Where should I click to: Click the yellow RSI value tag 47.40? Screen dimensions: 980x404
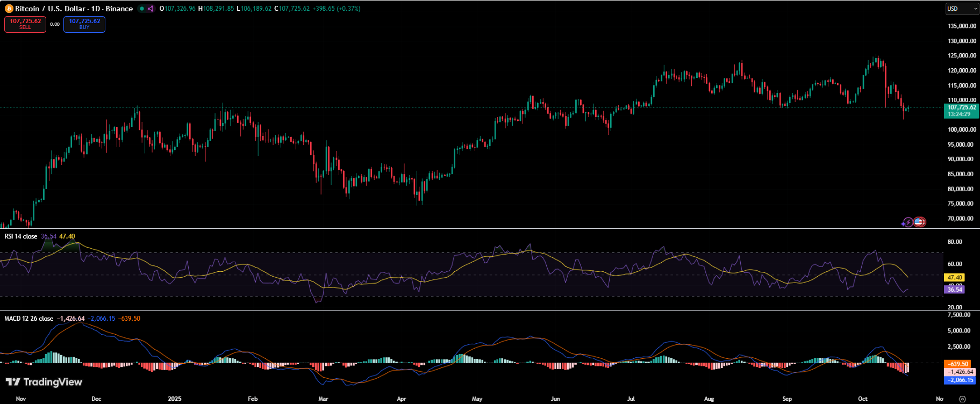pos(954,278)
